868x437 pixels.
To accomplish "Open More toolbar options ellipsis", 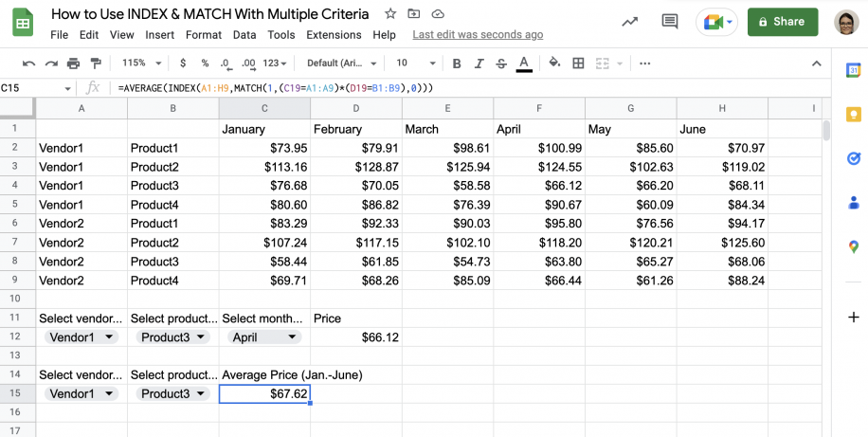I will pos(644,64).
